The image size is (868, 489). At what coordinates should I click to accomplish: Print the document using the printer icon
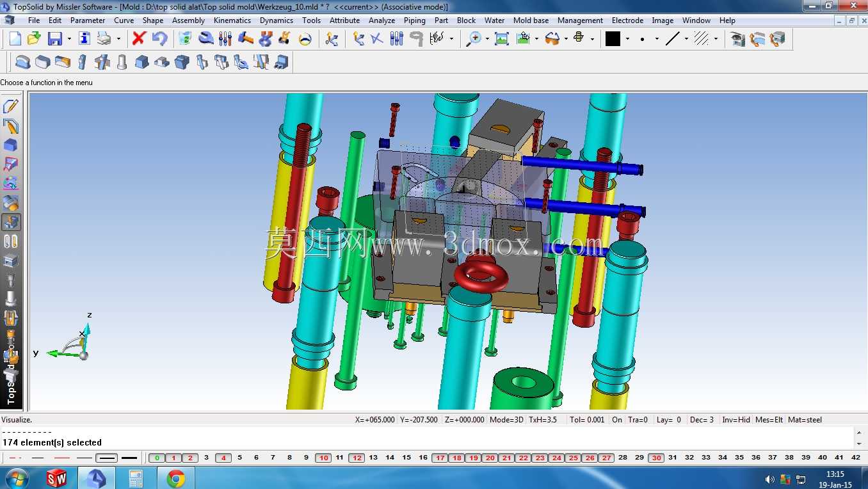click(104, 38)
